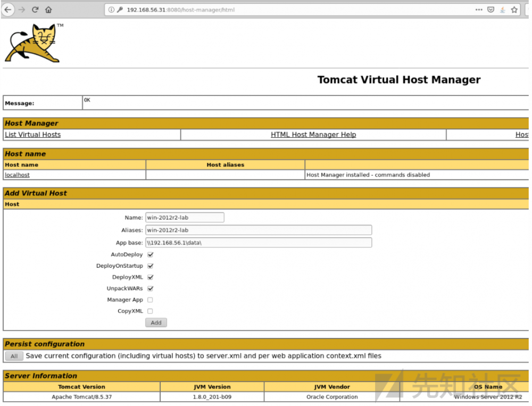Image resolution: width=532 pixels, height=406 pixels.
Task: Open the downloads indicator icon
Action: [503, 9]
